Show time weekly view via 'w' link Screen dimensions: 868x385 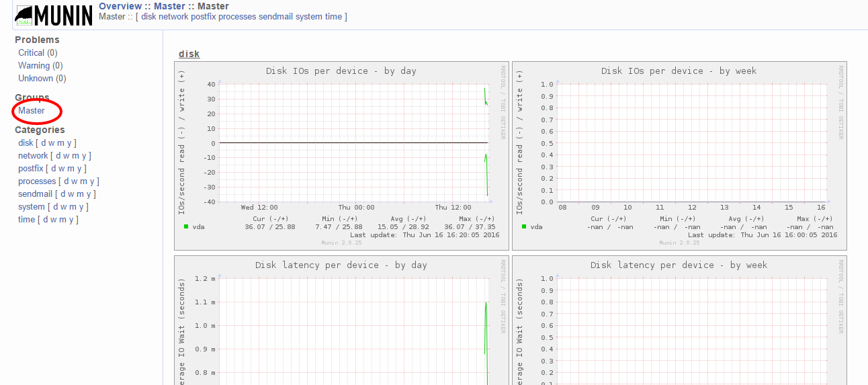pos(54,220)
